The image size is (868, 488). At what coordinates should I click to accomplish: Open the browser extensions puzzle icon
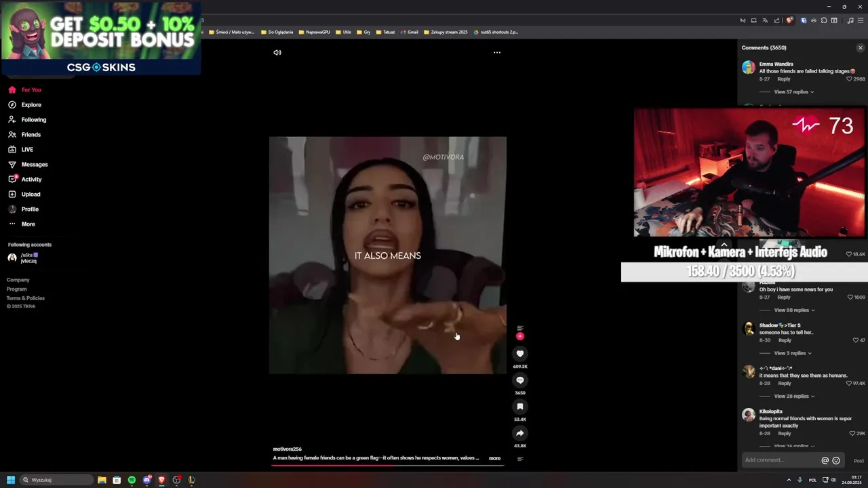point(824,20)
